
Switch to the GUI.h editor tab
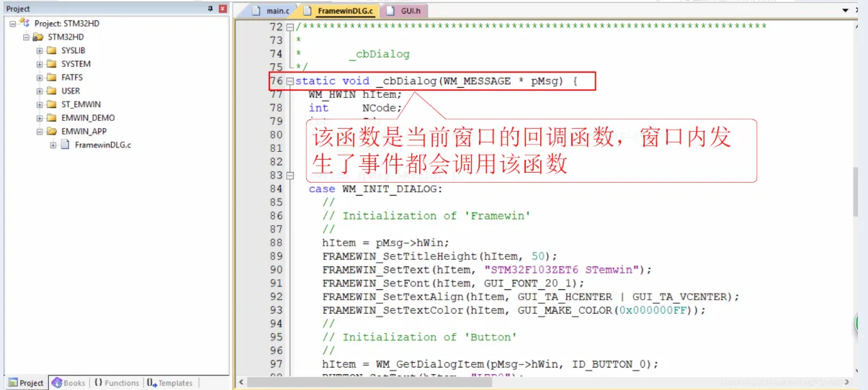point(403,11)
